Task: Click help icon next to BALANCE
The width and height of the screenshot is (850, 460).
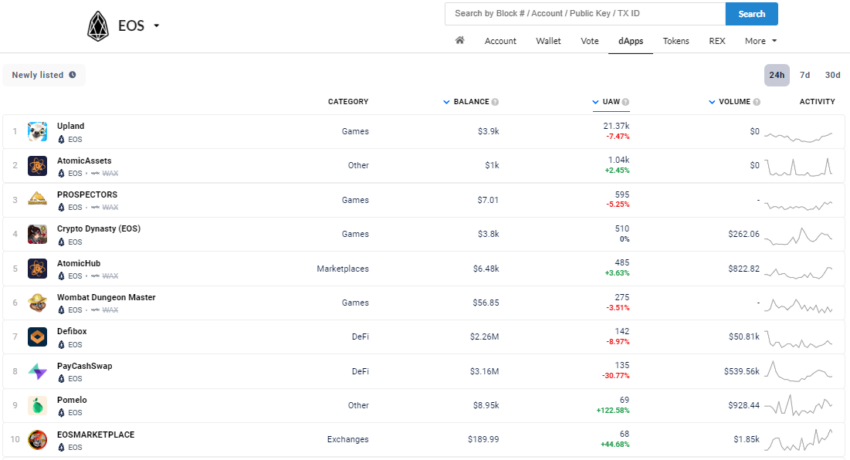Action: click(x=495, y=102)
